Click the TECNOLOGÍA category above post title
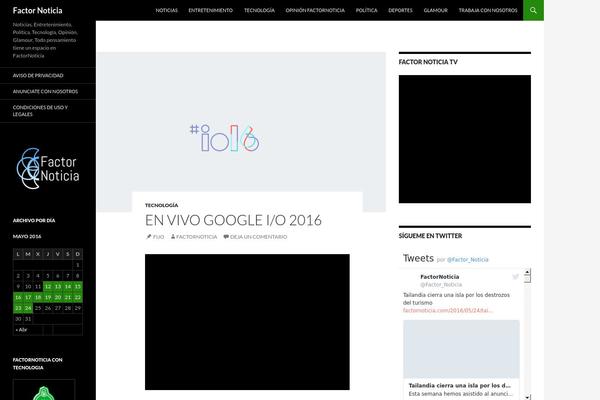600x400 pixels. click(x=161, y=205)
